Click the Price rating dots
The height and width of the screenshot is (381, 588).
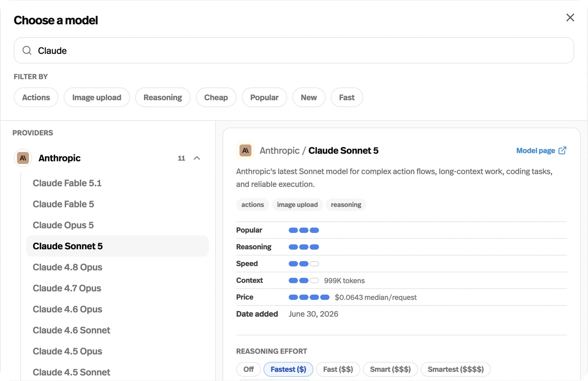pyautogui.click(x=309, y=297)
